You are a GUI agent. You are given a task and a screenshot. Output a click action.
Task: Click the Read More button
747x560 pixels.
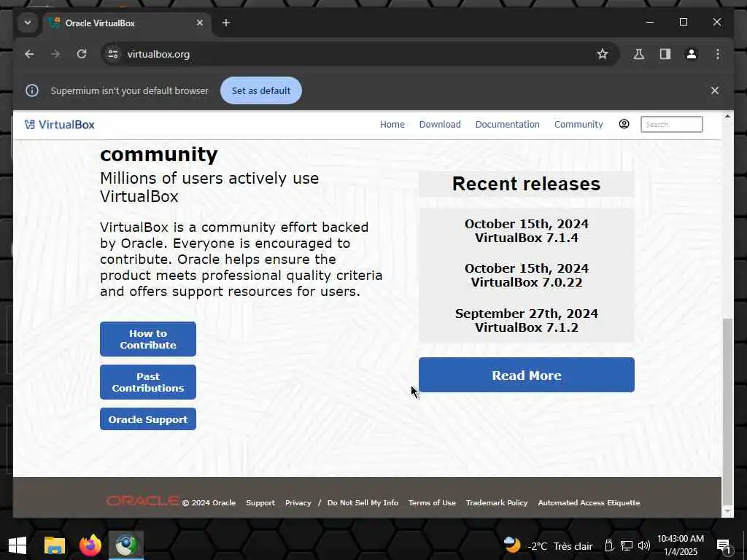tap(527, 375)
